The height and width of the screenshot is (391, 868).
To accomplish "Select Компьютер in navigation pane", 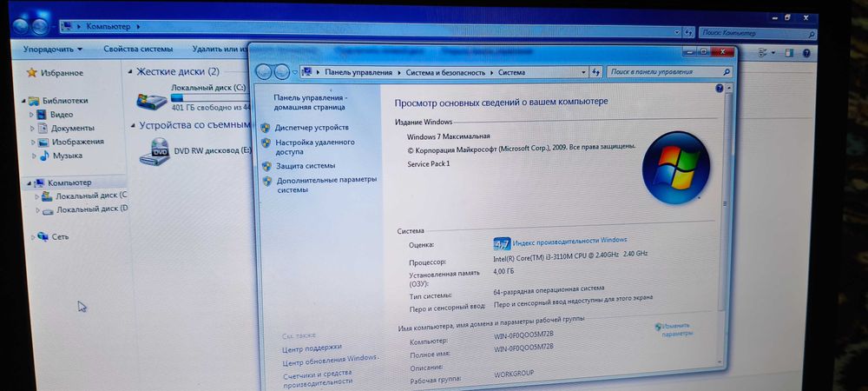I will click(69, 182).
